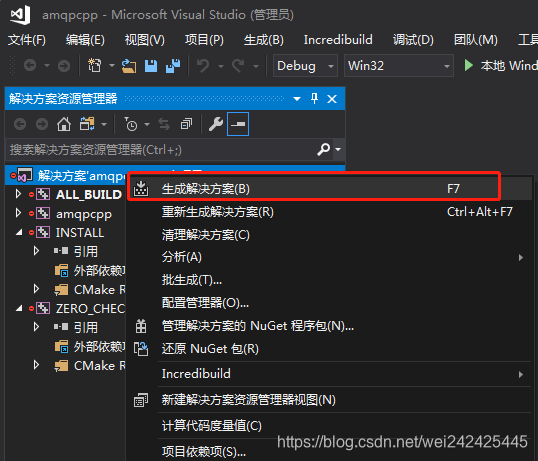This screenshot has height=461, width=538.
Task: Select 重新生成解决方案(R) menu entry
Action: tap(329, 212)
